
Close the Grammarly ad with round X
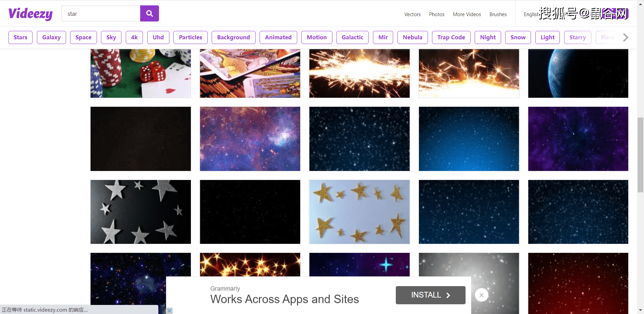tap(481, 295)
